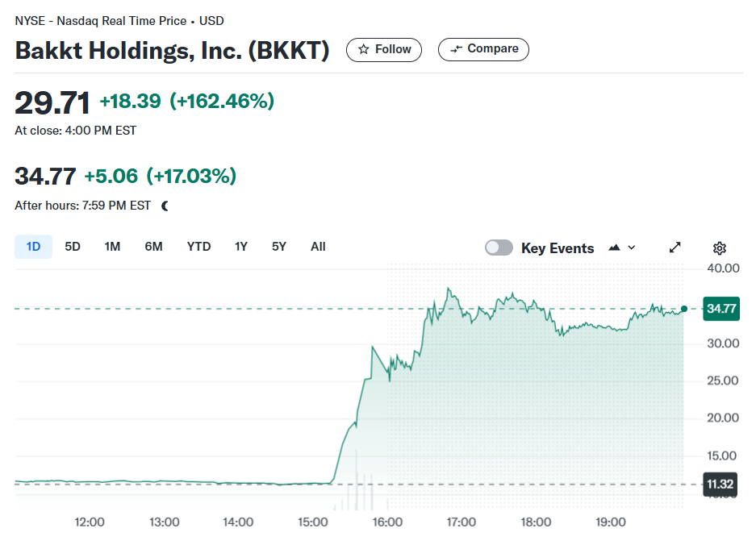
Task: Click the compare arrows icon
Action: coord(456,49)
